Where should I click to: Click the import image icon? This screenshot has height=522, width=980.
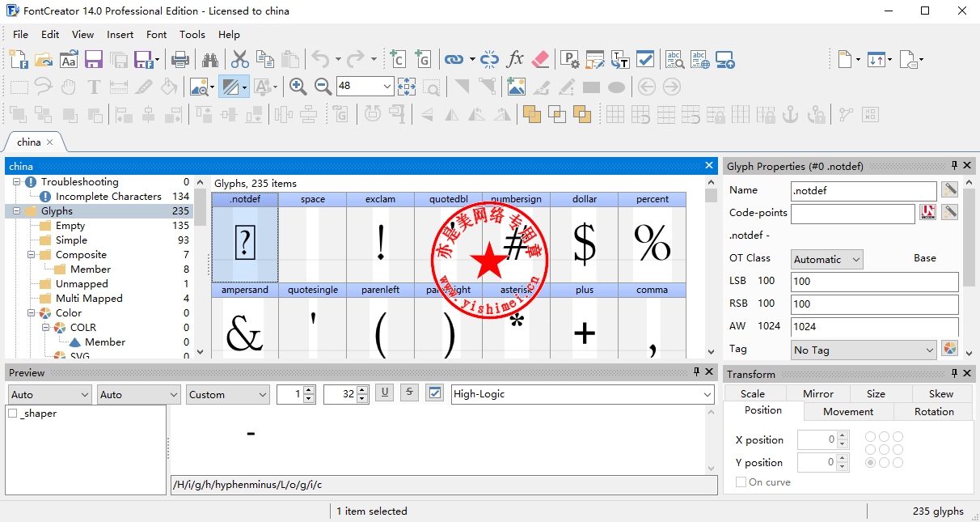coord(517,87)
